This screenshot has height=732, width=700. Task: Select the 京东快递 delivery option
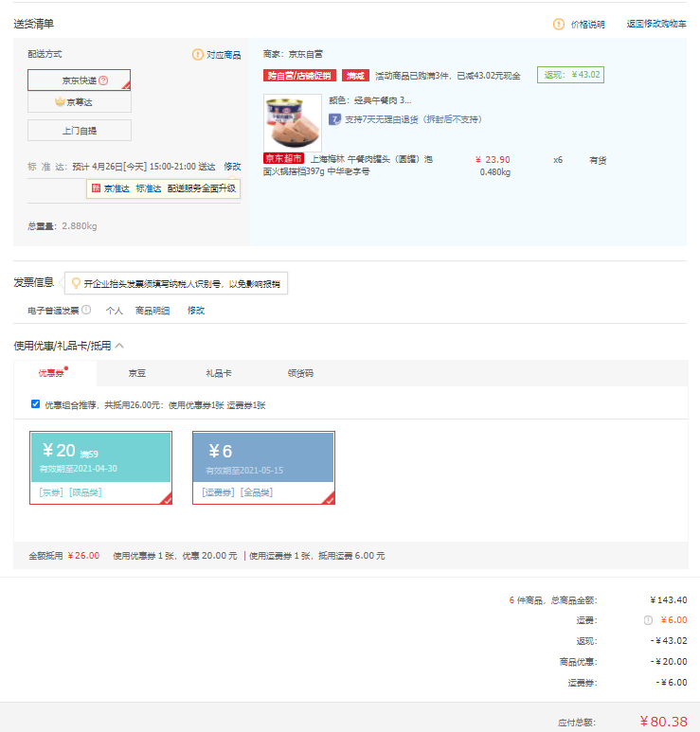[x=79, y=80]
